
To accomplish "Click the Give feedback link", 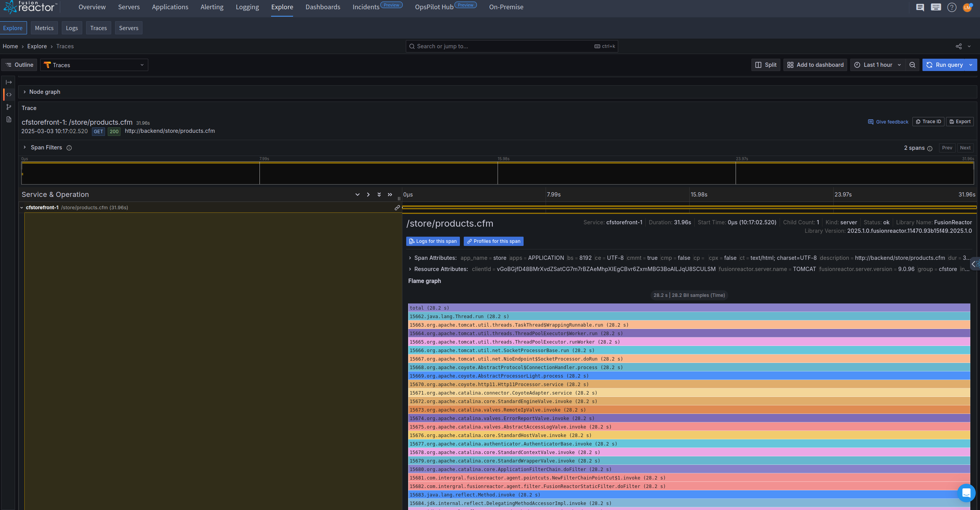I will 888,122.
